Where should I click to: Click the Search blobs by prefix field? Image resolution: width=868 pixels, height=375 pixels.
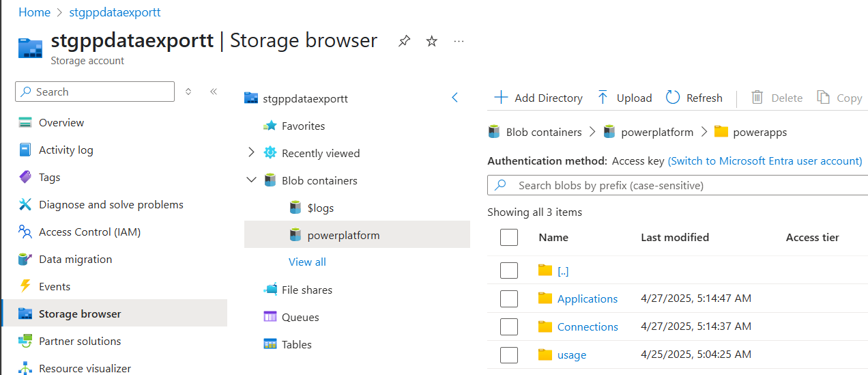point(676,185)
